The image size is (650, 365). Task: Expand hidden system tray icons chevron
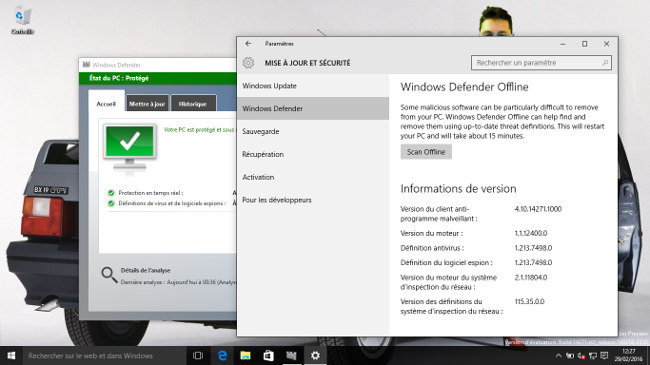558,355
